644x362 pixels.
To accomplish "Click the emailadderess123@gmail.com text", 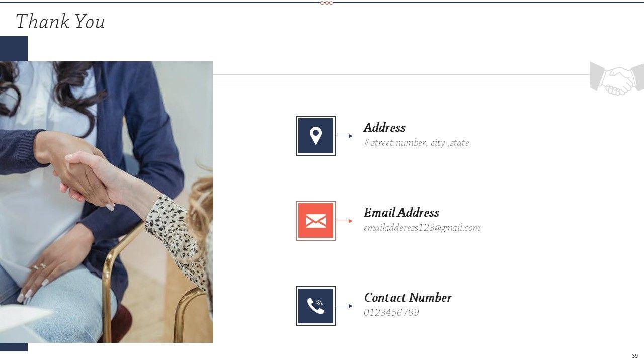I will (x=422, y=228).
